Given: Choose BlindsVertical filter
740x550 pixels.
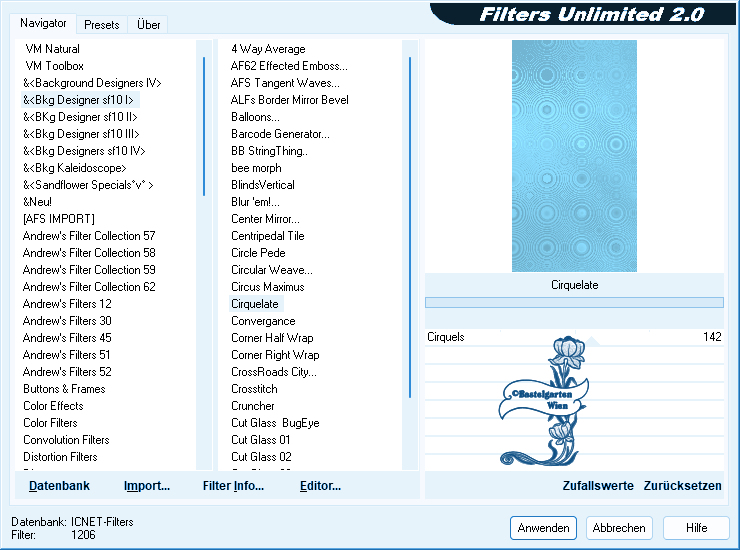Looking at the screenshot, I should pyautogui.click(x=263, y=185).
